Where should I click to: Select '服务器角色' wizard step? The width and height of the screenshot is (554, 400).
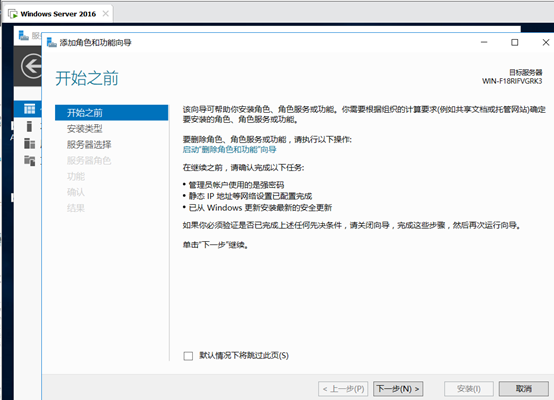(x=89, y=160)
